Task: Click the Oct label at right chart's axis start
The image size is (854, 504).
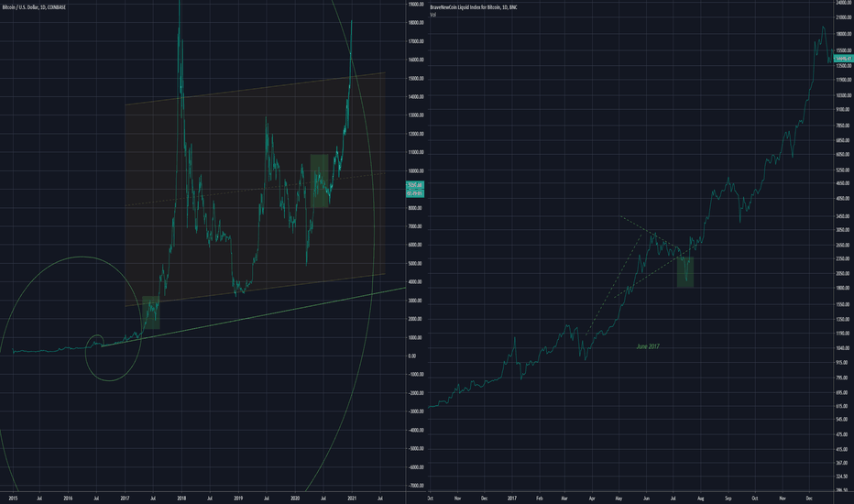Action: [431, 498]
